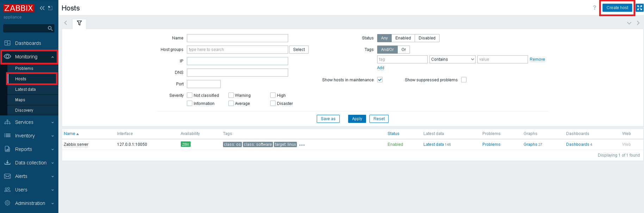Check the Average severity box
The height and width of the screenshot is (213, 644).
(231, 103)
